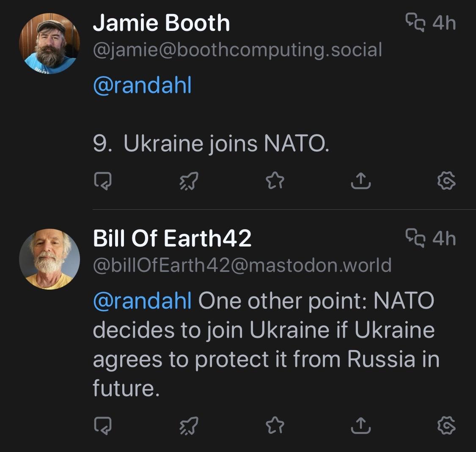Open Jamie Booth's profile avatar
Image resolution: width=476 pixels, height=452 pixels.
[x=50, y=44]
